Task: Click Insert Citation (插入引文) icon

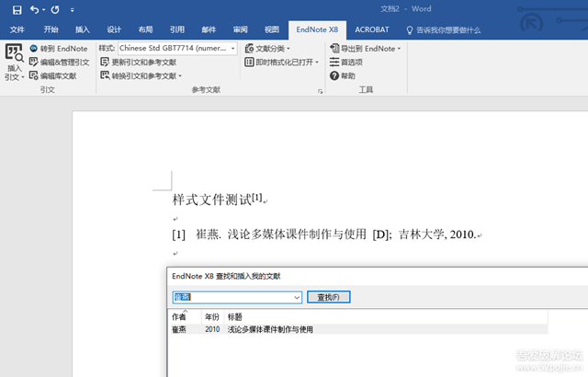Action: coord(15,62)
